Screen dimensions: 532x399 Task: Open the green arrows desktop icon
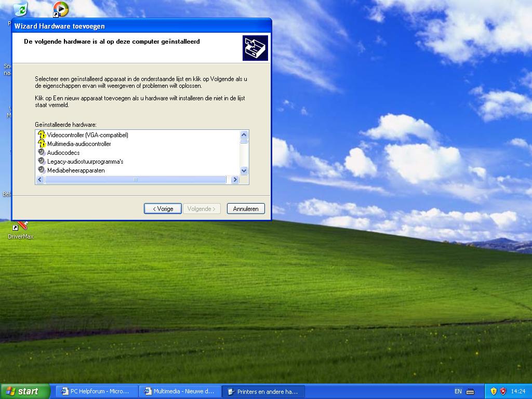20,8
